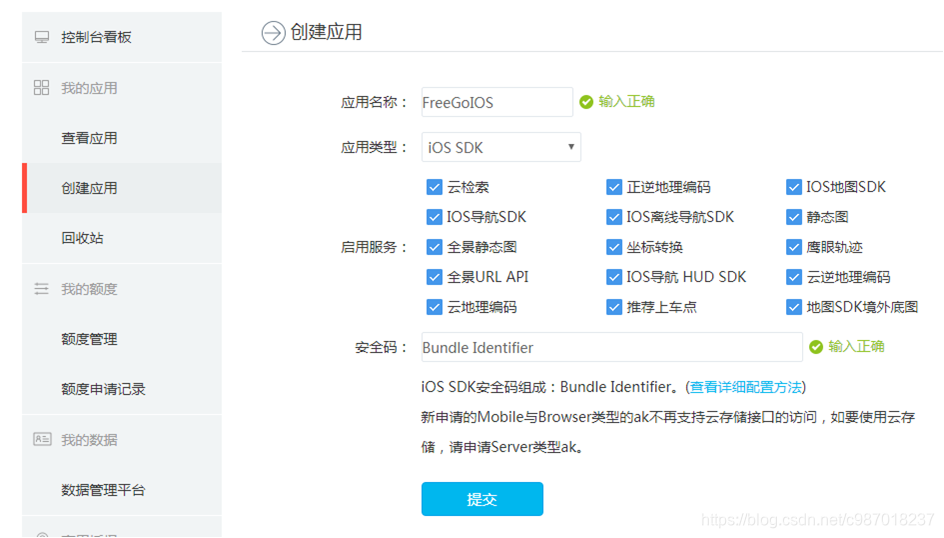This screenshot has height=538, width=944.
Task: Uncheck the 坐标转换 checkbox
Action: click(613, 247)
